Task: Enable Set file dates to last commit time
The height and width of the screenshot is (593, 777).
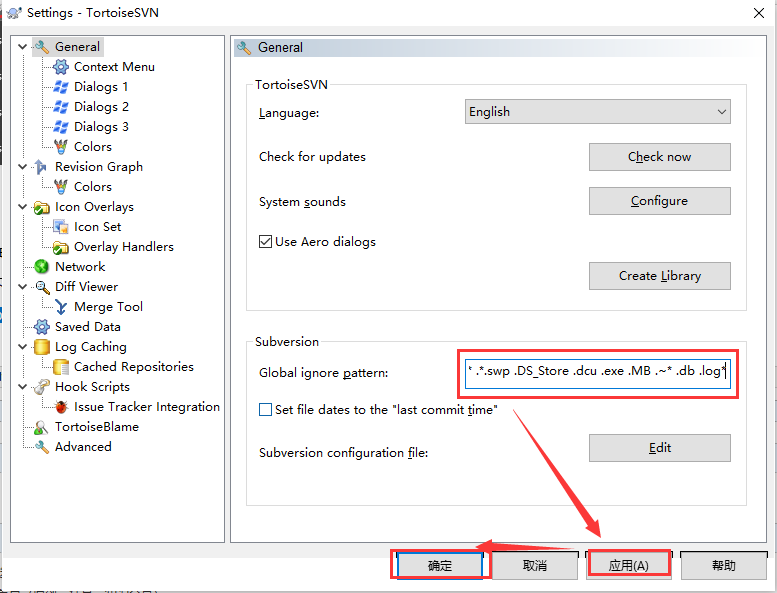Action: pyautogui.click(x=265, y=410)
